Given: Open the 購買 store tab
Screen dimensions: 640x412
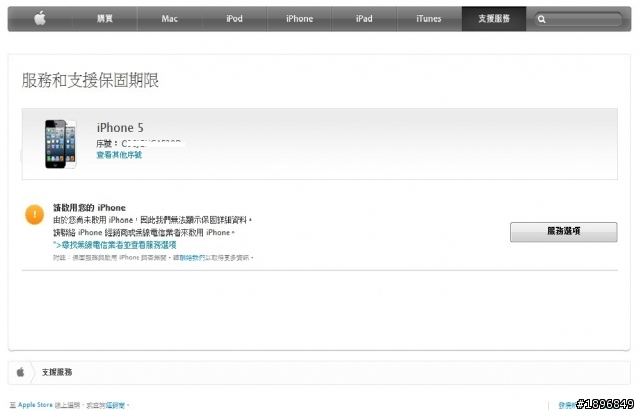Looking at the screenshot, I should [105, 19].
